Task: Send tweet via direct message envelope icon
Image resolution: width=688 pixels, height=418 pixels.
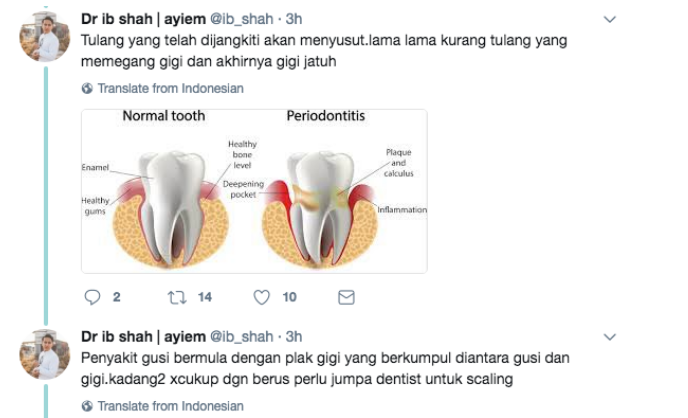Action: pyautogui.click(x=346, y=297)
